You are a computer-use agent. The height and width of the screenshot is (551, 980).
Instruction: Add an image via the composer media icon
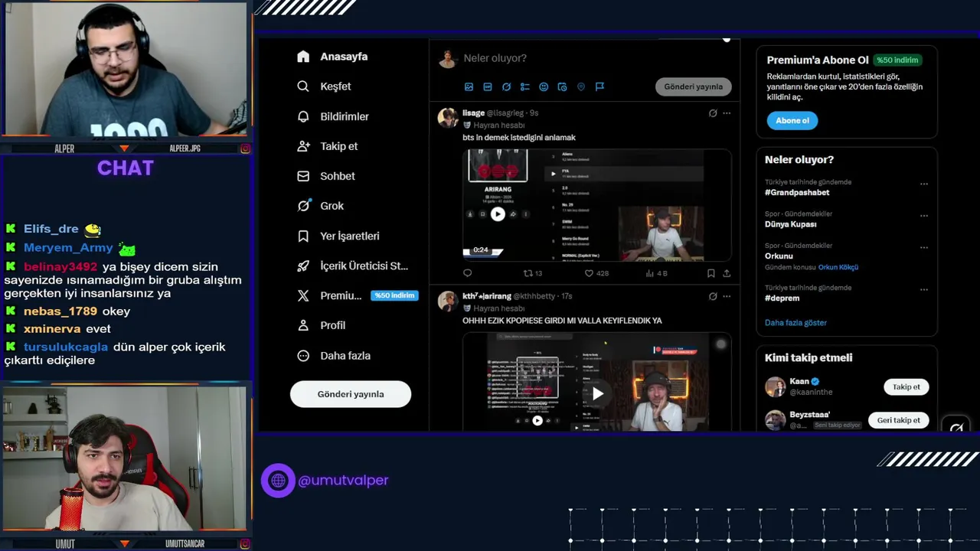click(469, 87)
